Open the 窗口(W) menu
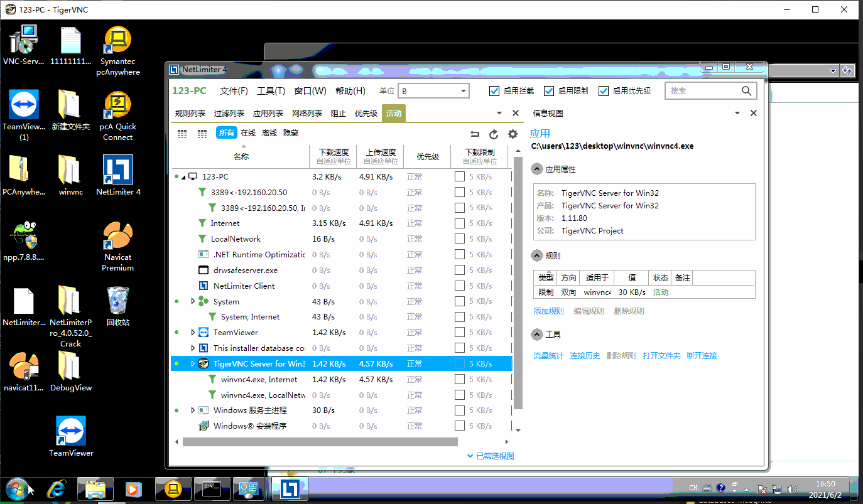 310,91
